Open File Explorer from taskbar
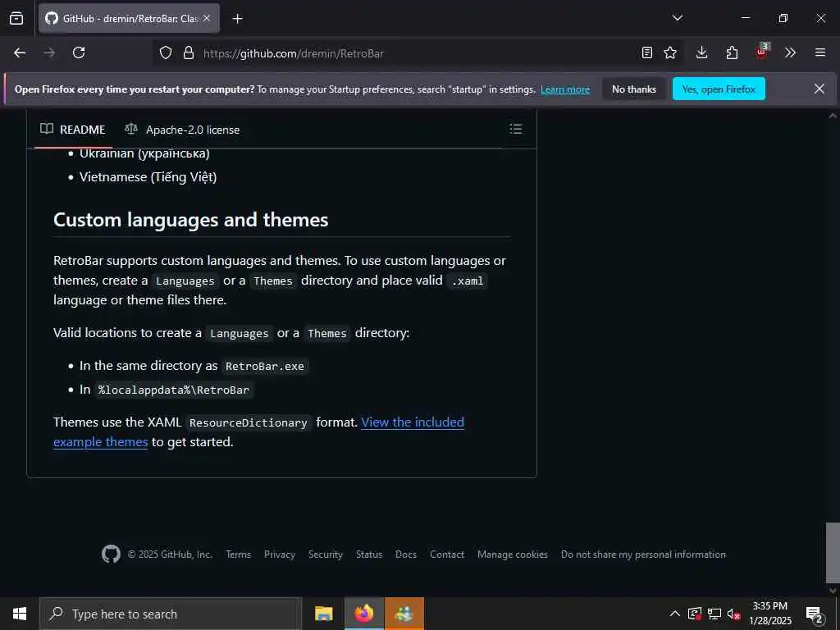 click(323, 614)
